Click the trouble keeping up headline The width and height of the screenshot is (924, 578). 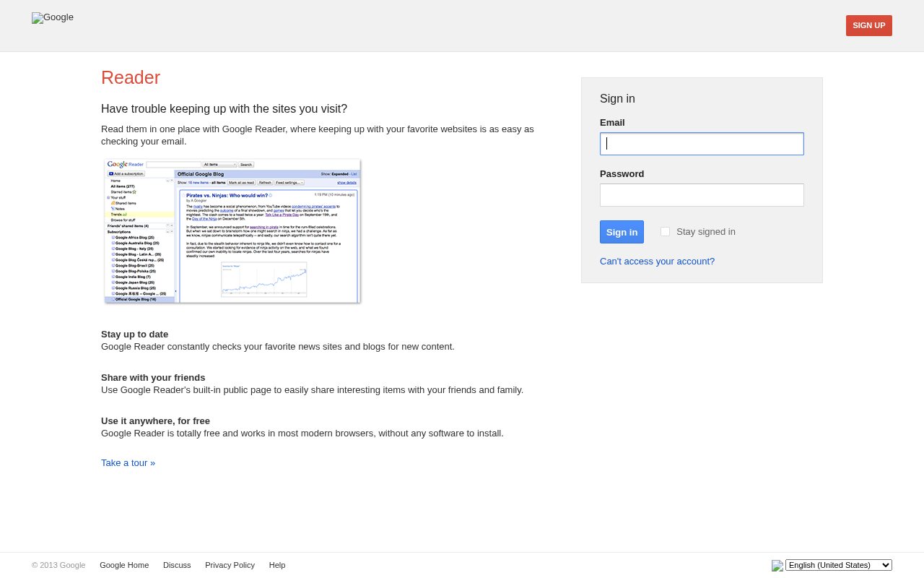224,109
